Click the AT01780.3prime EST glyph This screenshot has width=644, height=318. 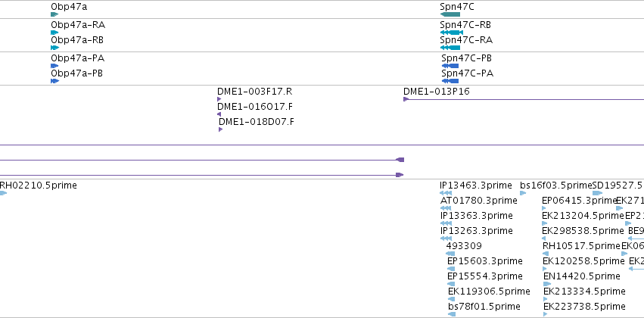(445, 208)
